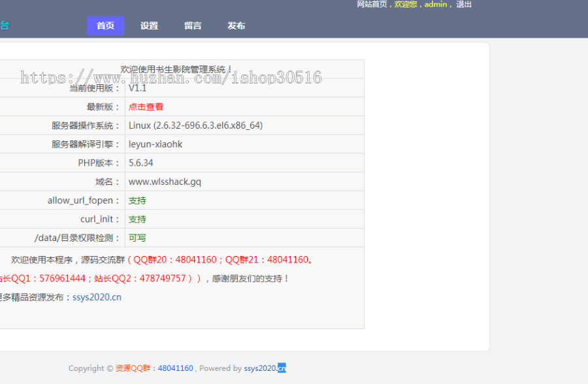Open the 发布 tab
Viewport: 588px width, 384px height.
(236, 25)
